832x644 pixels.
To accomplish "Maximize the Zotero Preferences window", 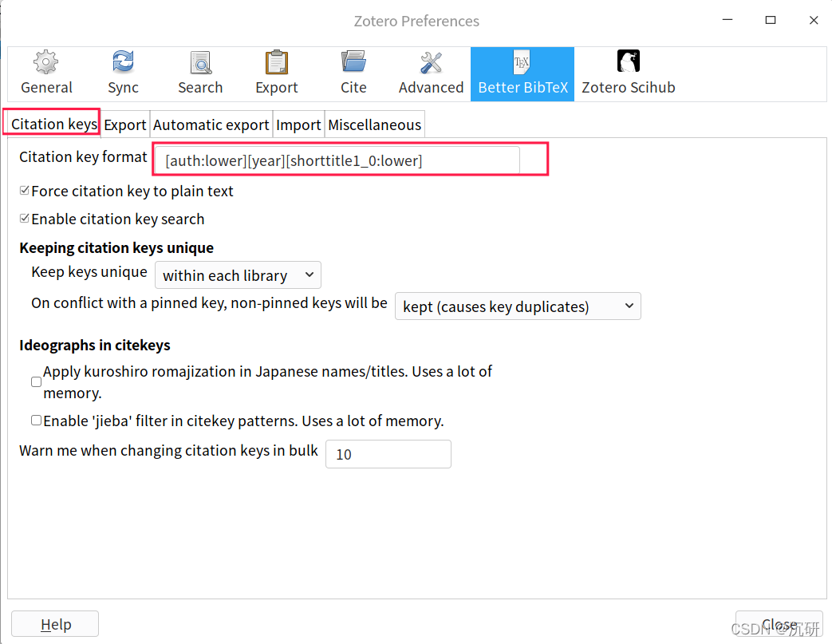I will 771,20.
